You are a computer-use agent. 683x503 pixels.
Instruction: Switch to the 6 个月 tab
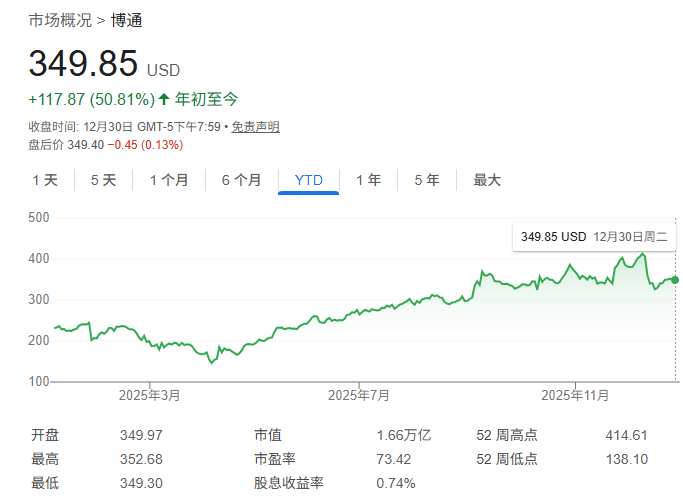(242, 180)
